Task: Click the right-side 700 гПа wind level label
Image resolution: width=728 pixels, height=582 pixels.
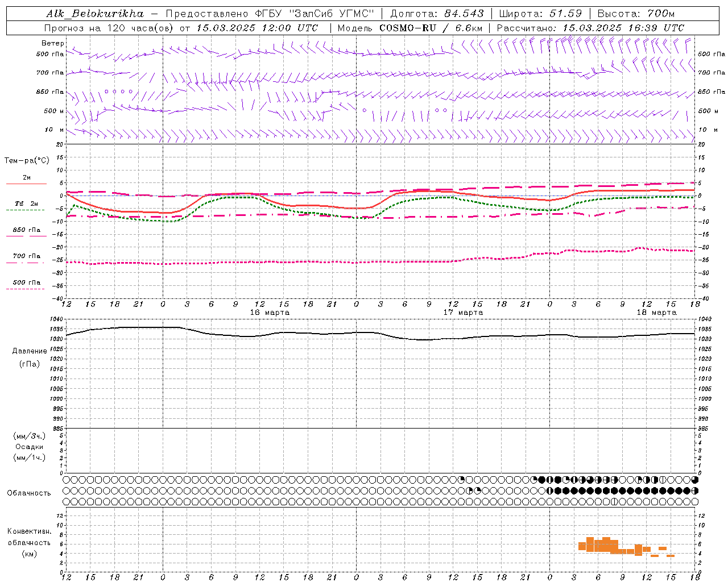Action: point(712,73)
